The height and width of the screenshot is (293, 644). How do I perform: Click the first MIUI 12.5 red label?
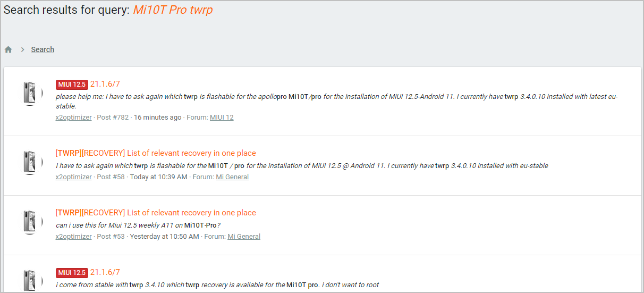72,84
